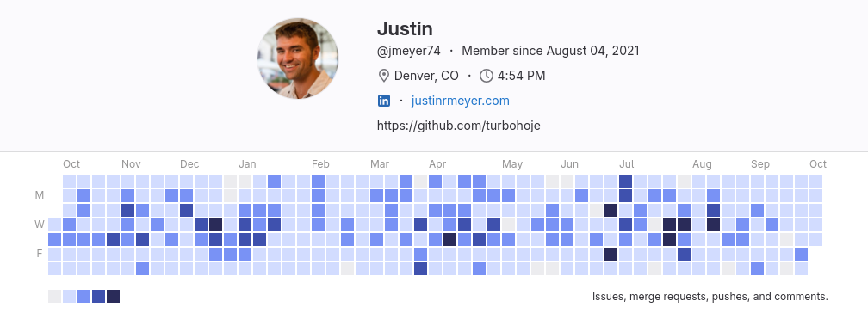
Task: Open the dark blue Sunday cell under Jul
Action: tap(625, 181)
